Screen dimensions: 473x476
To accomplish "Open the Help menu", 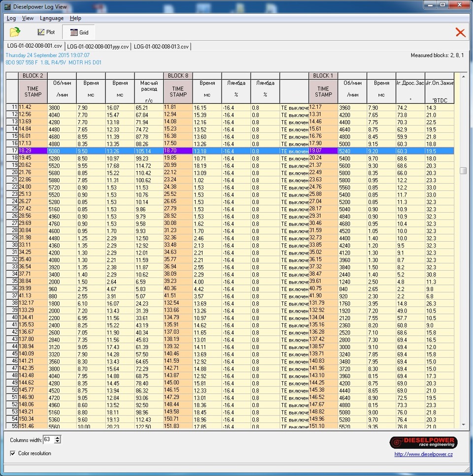I will [x=75, y=18].
